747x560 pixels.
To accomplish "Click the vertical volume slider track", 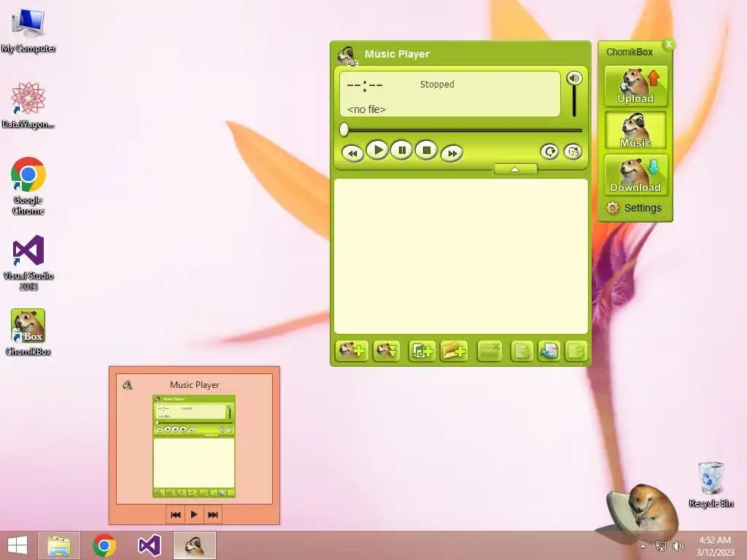I will click(x=575, y=101).
